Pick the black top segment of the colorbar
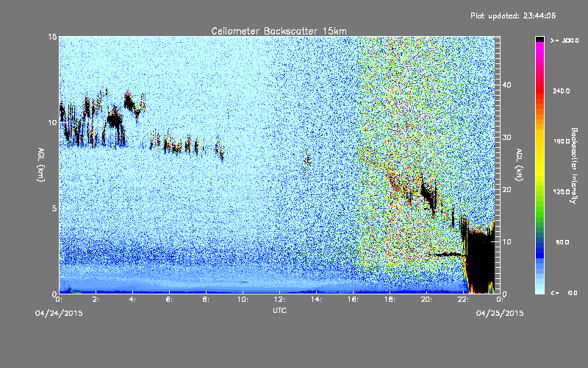The image size is (588, 368). tap(539, 39)
